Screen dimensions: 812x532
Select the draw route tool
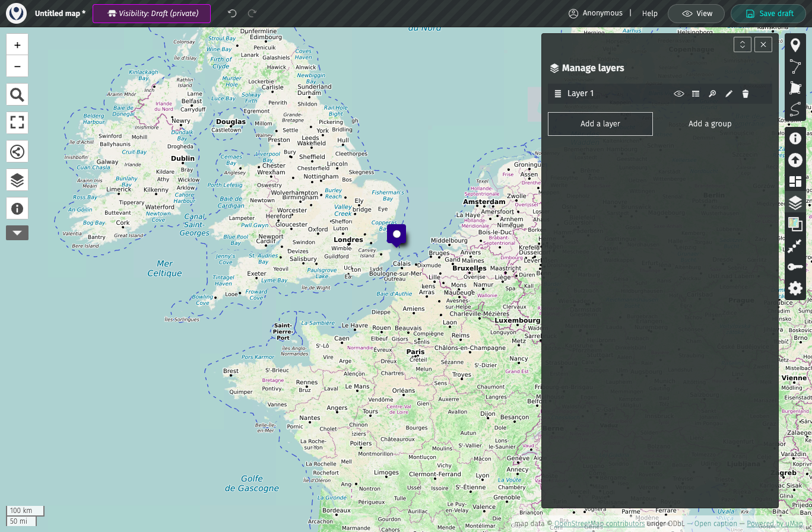[795, 110]
